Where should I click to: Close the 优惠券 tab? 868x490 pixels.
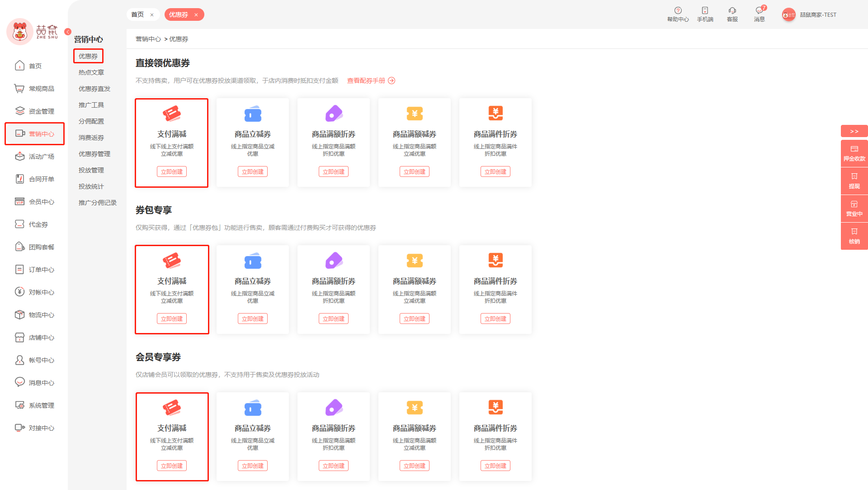coord(196,15)
